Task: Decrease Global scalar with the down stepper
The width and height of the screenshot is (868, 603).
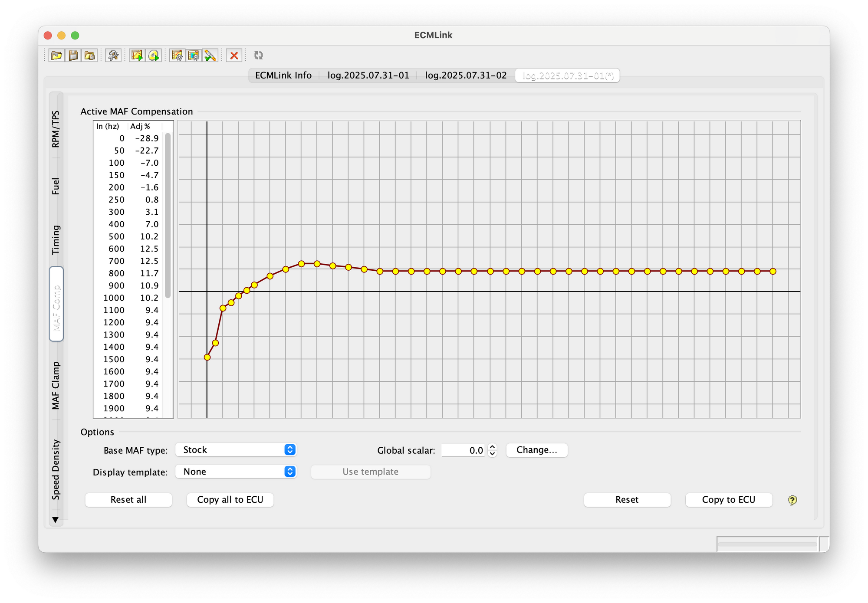Action: 492,454
